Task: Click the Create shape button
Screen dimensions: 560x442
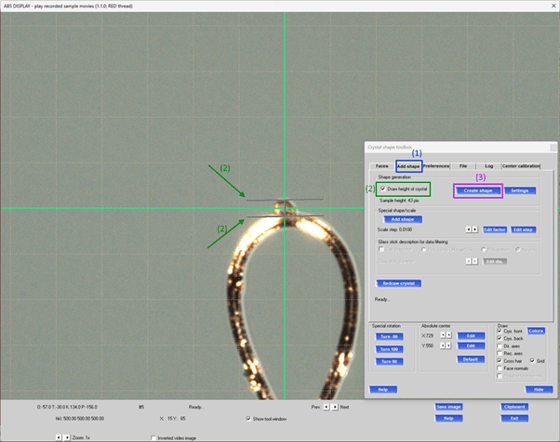Action: pyautogui.click(x=478, y=191)
